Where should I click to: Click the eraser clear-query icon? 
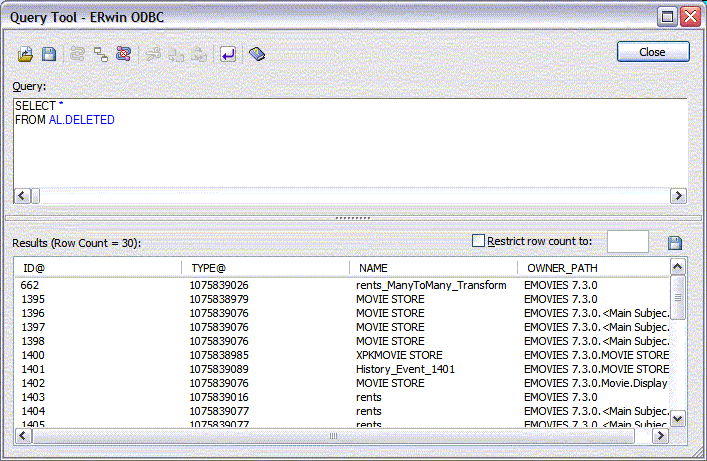tap(257, 54)
